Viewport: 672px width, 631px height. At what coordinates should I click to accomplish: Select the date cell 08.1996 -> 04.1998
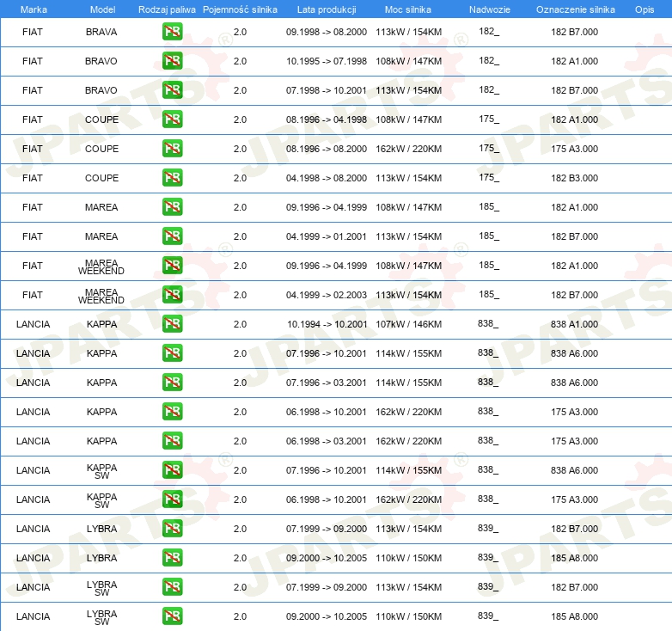click(327, 119)
